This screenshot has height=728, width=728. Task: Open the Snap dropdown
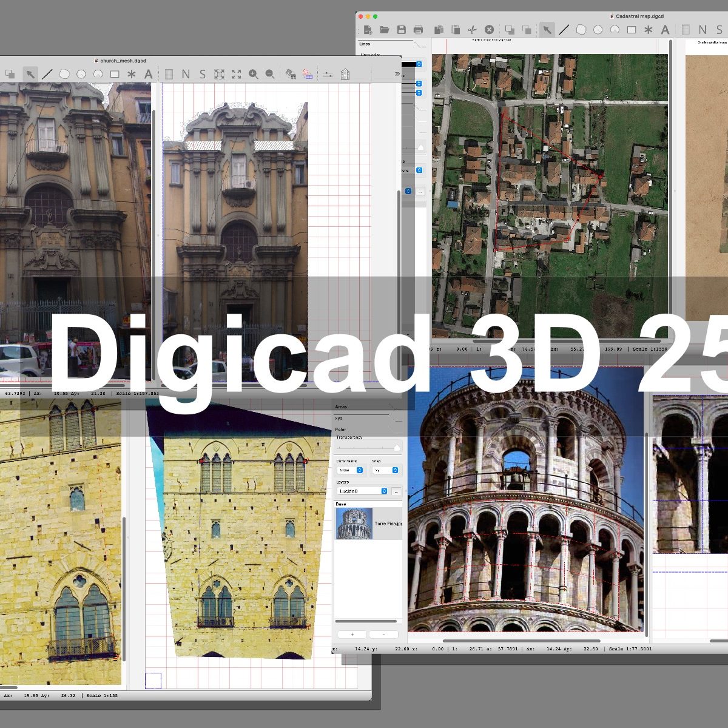pyautogui.click(x=386, y=470)
